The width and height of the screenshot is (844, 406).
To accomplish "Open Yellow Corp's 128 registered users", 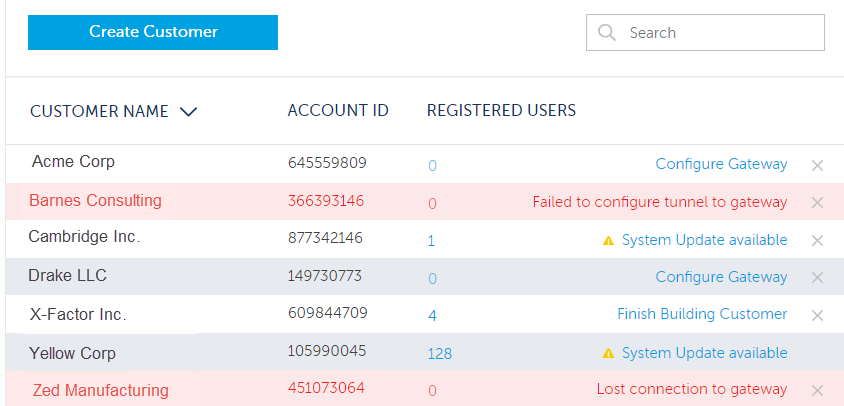I will (439, 354).
